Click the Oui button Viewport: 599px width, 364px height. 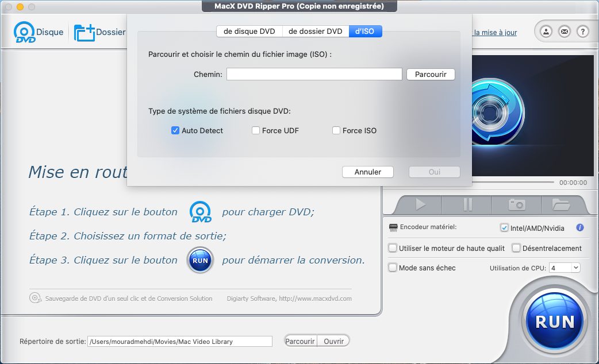click(435, 172)
